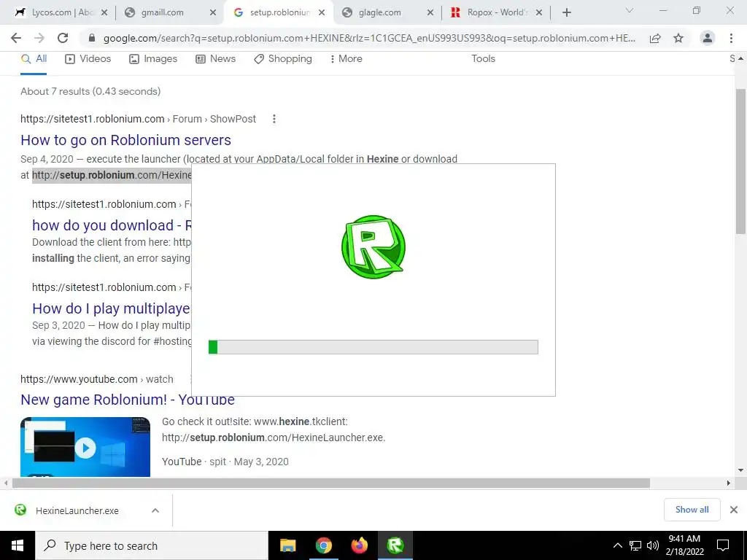Click the taskbar search box
This screenshot has height=560, width=747.
(152, 545)
